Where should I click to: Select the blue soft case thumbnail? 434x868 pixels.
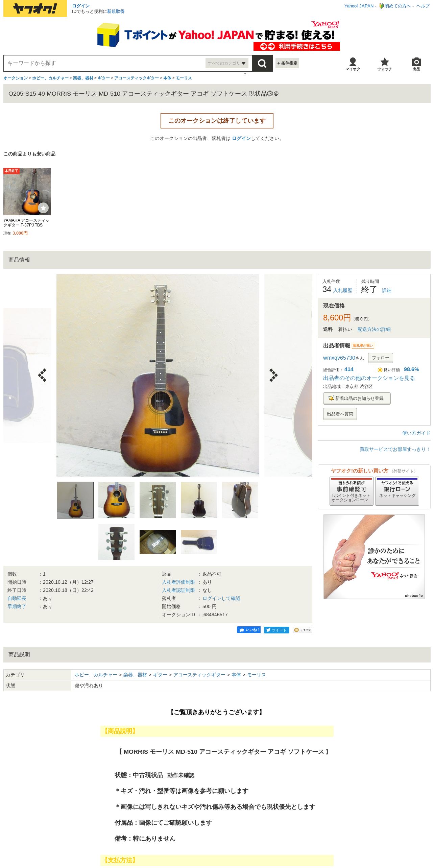[x=199, y=542]
